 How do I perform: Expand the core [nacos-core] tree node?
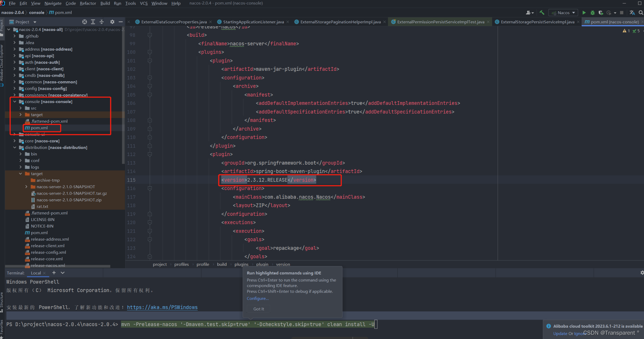[x=14, y=141]
